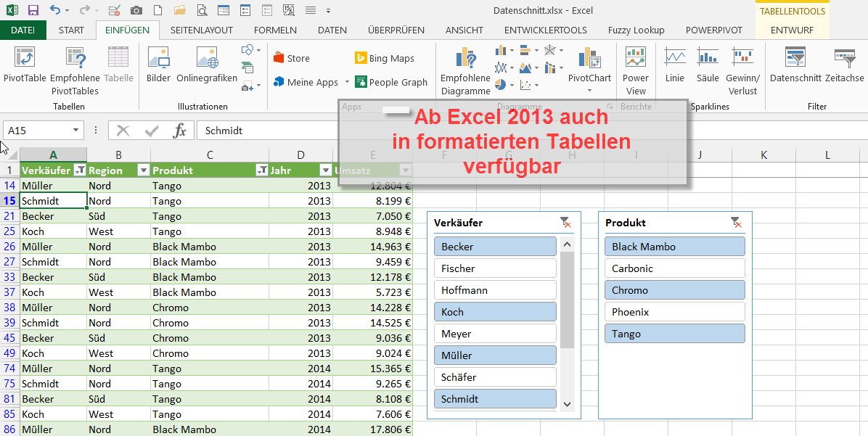Insert Säule sparkline
Viewport: 868px width, 436px height.
(x=708, y=65)
